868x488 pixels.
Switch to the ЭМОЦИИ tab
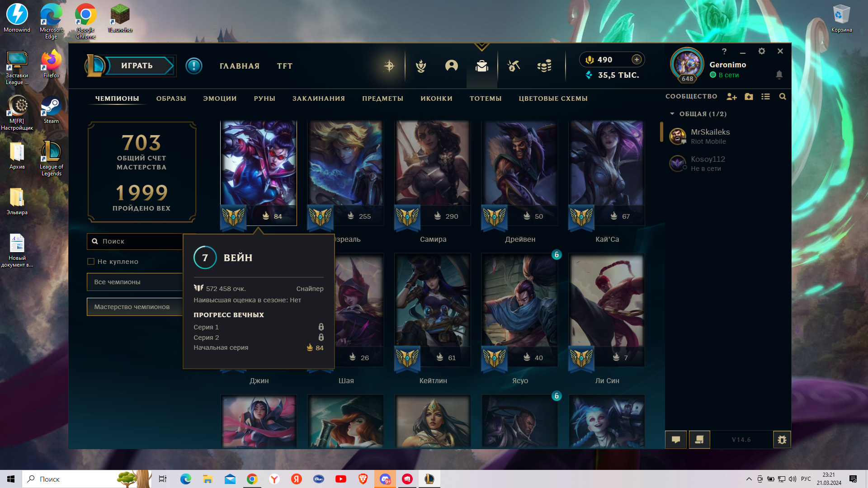(220, 99)
